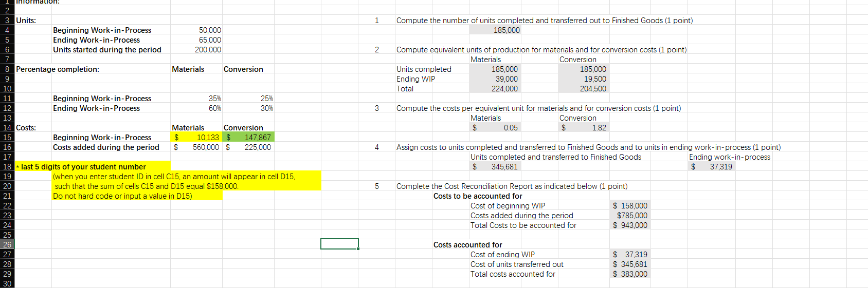Select the green beginning WIP conversion cost 147,867

click(248, 138)
